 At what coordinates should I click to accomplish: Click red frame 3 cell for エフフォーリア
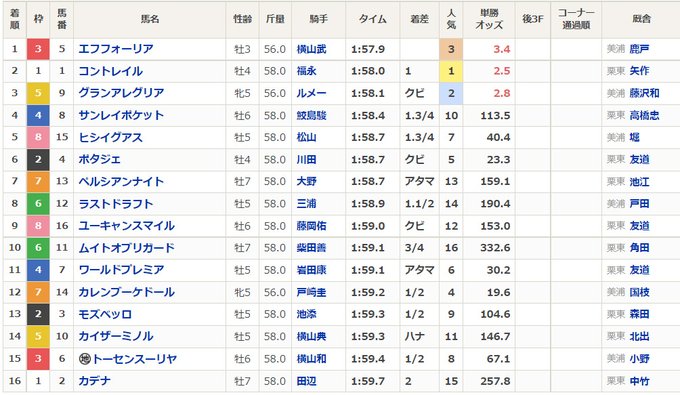38,49
